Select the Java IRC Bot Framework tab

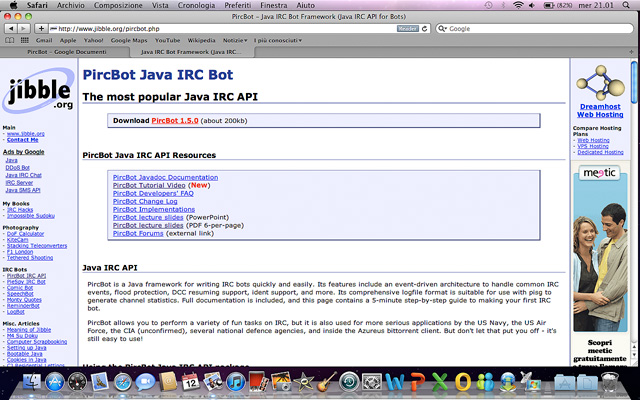[x=192, y=52]
